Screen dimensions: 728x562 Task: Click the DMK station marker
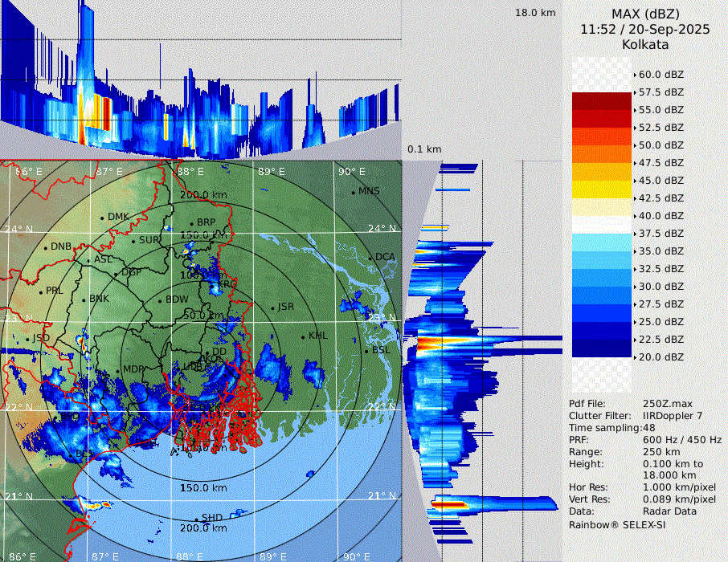coord(103,218)
